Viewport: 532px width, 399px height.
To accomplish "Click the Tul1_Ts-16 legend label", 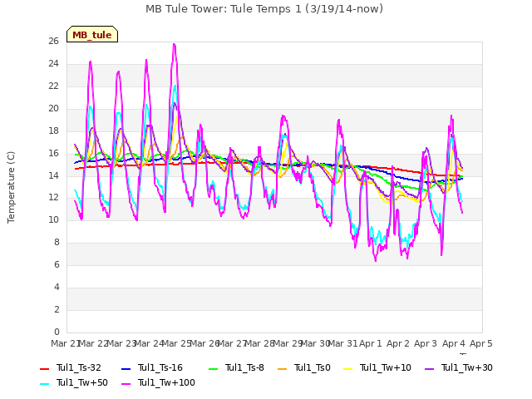I will (160, 367).
